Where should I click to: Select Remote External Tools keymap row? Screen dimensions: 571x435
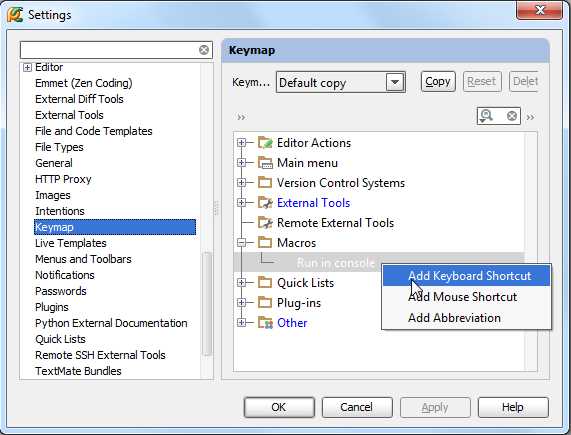pos(335,223)
